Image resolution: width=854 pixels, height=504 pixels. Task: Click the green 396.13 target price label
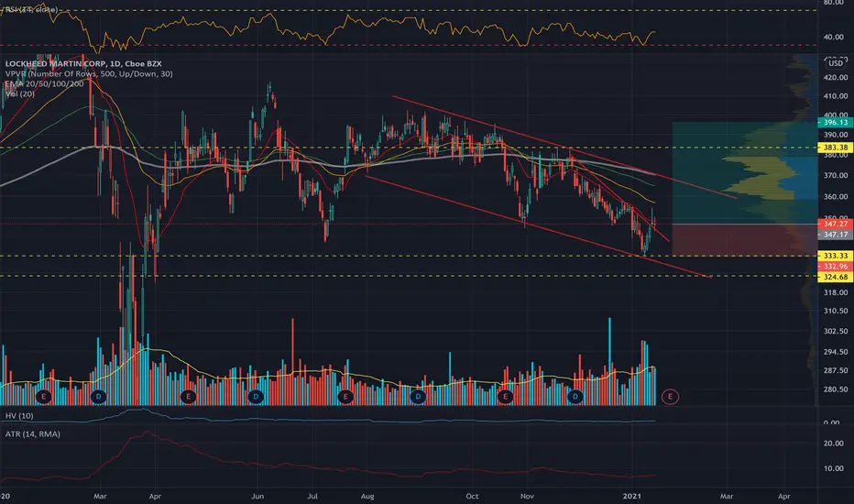(836, 123)
